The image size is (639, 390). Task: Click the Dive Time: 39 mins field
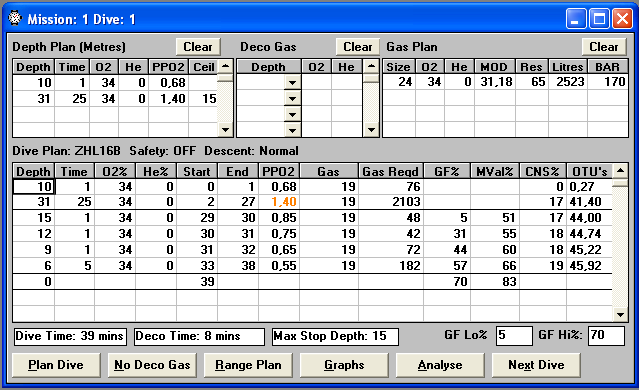click(x=70, y=337)
